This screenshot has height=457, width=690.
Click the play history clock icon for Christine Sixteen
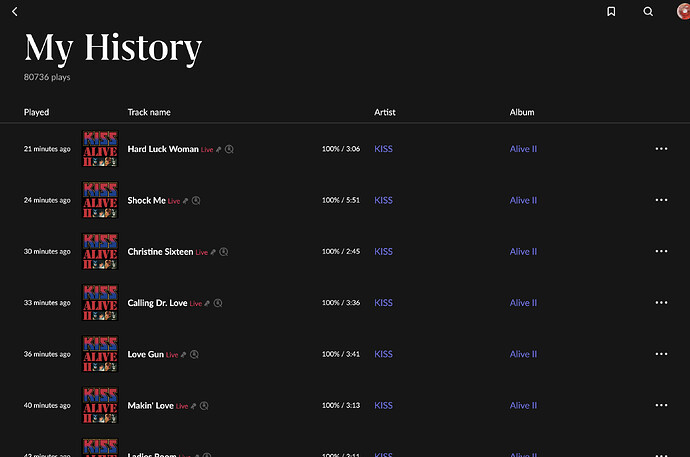[224, 252]
